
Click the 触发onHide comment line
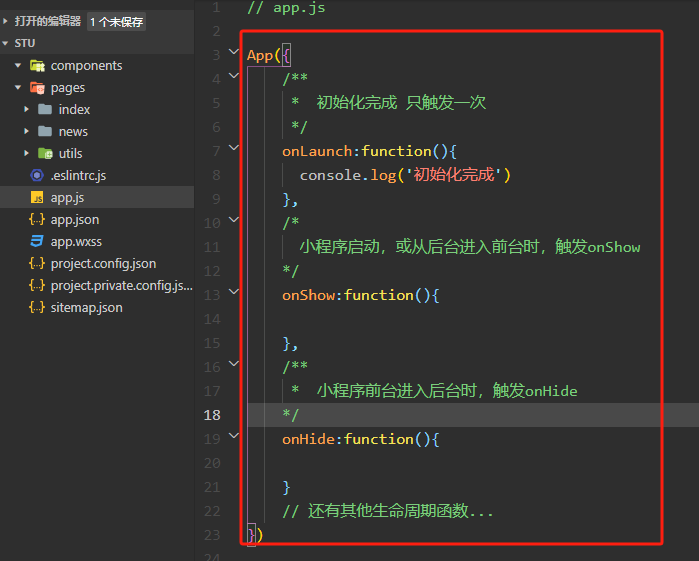tap(447, 391)
